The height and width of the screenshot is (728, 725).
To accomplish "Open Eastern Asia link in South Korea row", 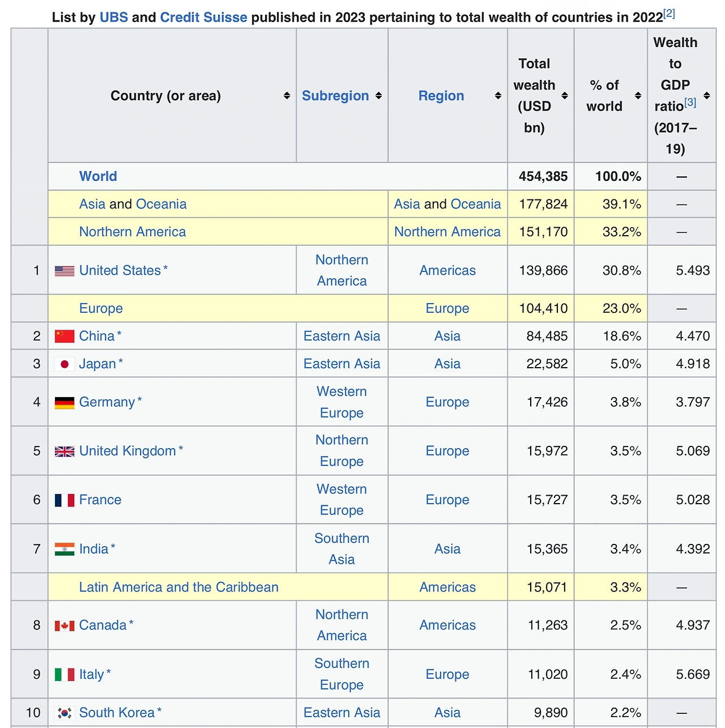I will click(342, 713).
